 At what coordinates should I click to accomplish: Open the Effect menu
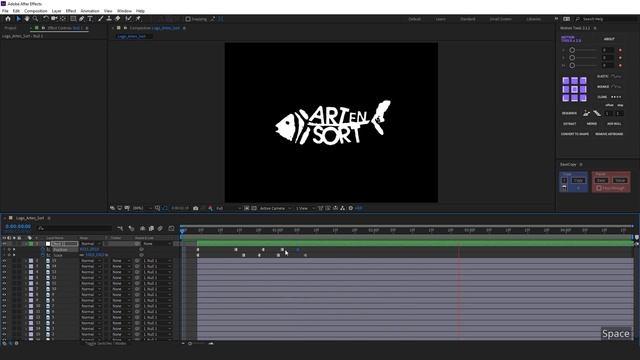click(71, 11)
